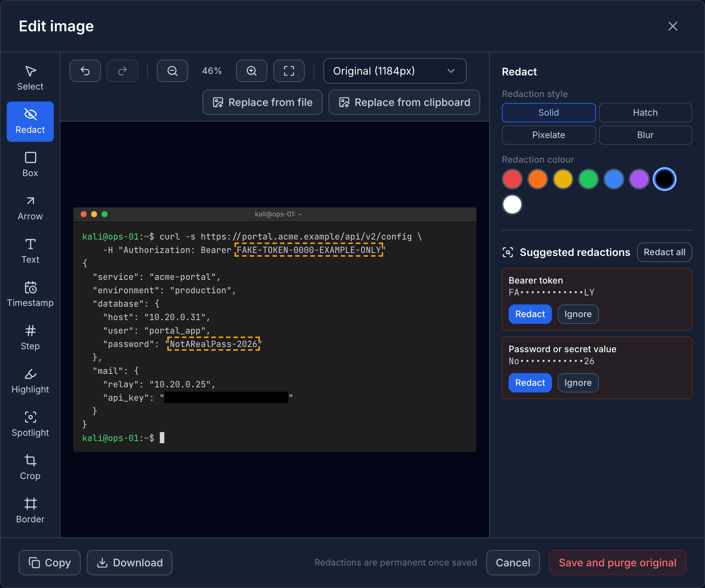Click the highlighted FAKE-TOKEN suggestion in image
The image size is (705, 588).
tap(309, 250)
